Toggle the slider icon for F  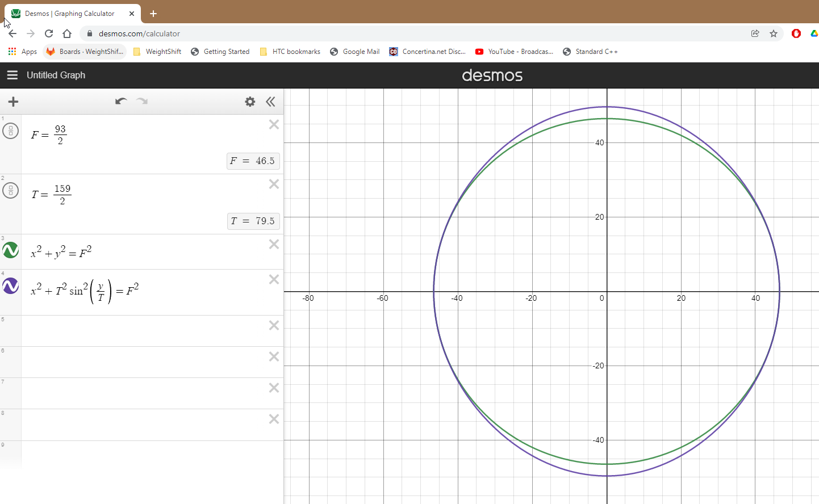11,131
